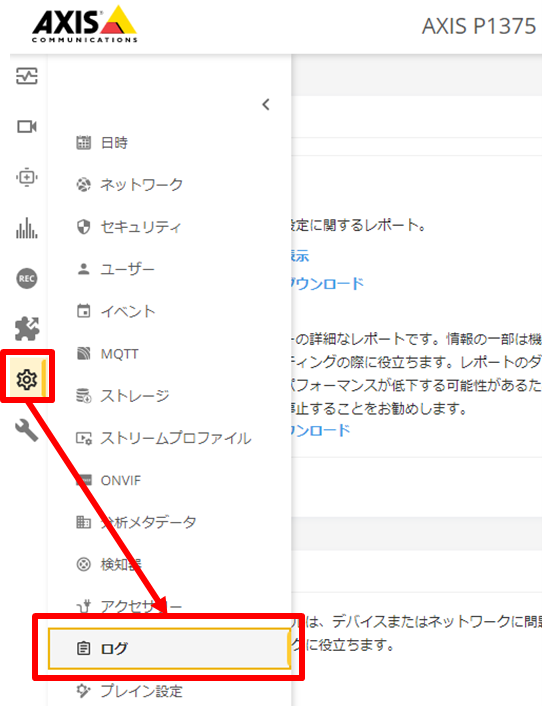Image resolution: width=542 pixels, height=706 pixels.
Task: Open the 日時 menu item
Action: click(169, 143)
